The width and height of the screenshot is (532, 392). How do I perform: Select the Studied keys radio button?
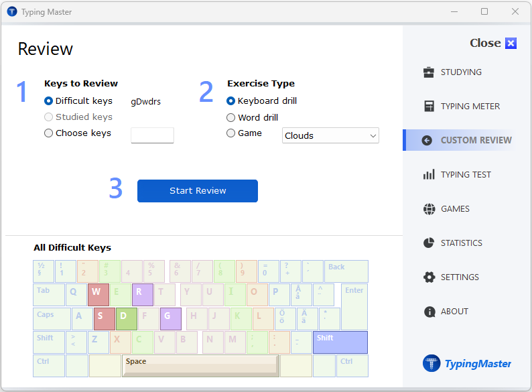click(x=48, y=117)
